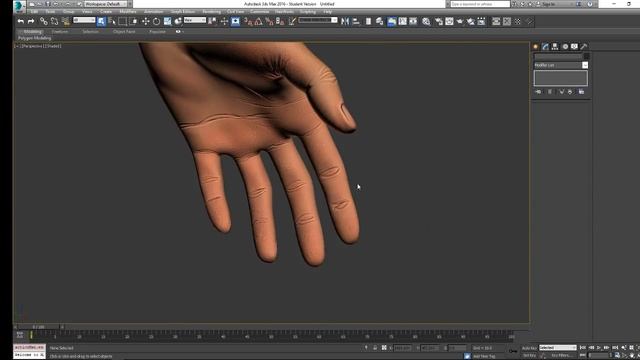Open the Selection Filter dropdown
Viewport: 640px width, 360px height.
click(x=84, y=20)
